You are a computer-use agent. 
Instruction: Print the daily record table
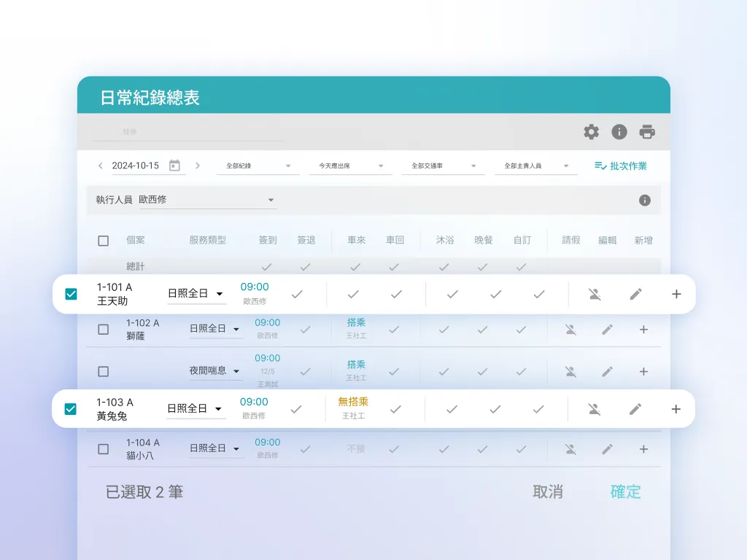pos(647,132)
